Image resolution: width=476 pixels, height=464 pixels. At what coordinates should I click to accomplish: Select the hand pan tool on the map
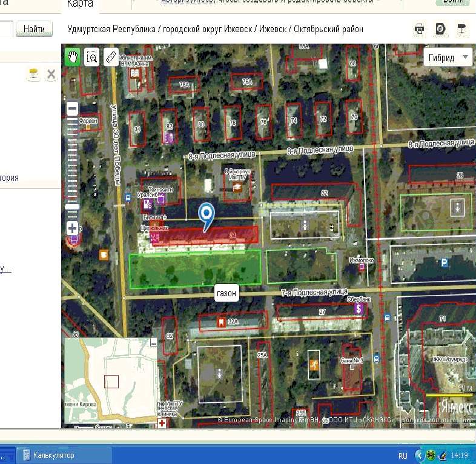click(73, 57)
